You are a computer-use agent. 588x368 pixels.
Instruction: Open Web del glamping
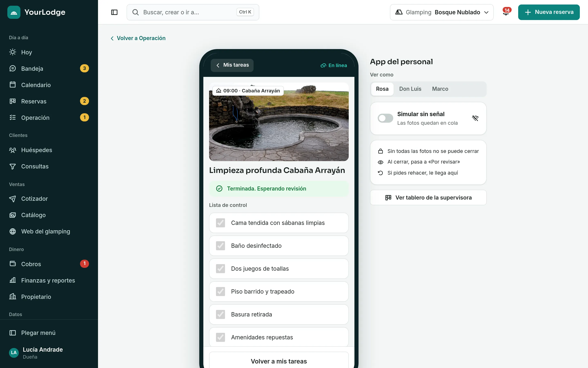coord(49,231)
